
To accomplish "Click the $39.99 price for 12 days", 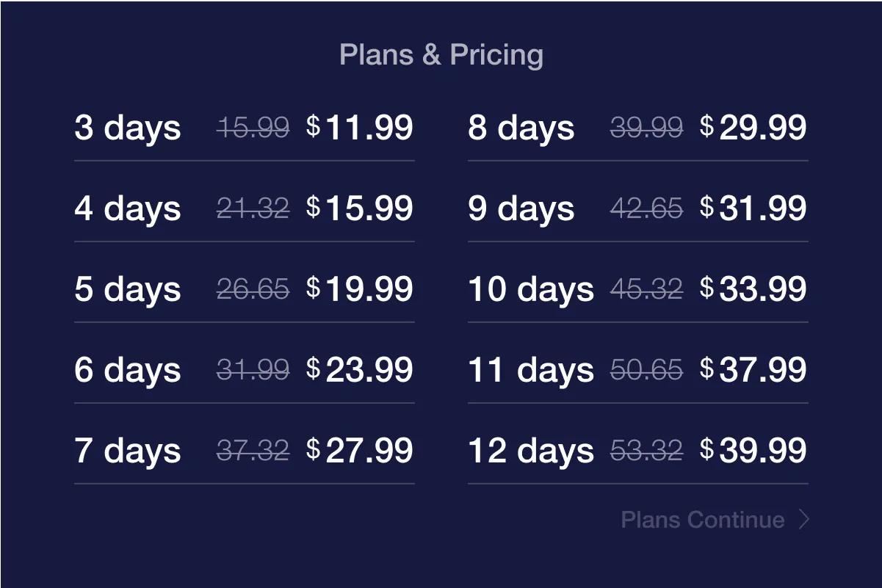I will pyautogui.click(x=753, y=451).
